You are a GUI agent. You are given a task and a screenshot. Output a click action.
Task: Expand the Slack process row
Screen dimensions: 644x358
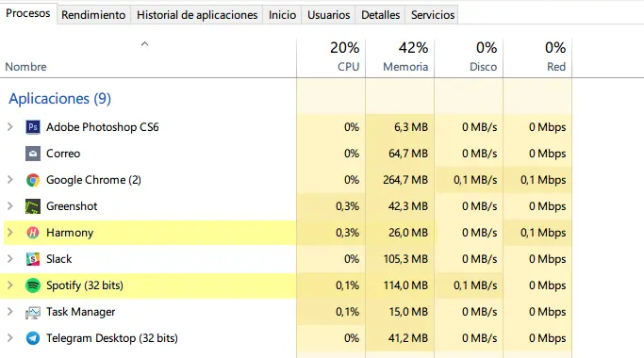coord(10,259)
